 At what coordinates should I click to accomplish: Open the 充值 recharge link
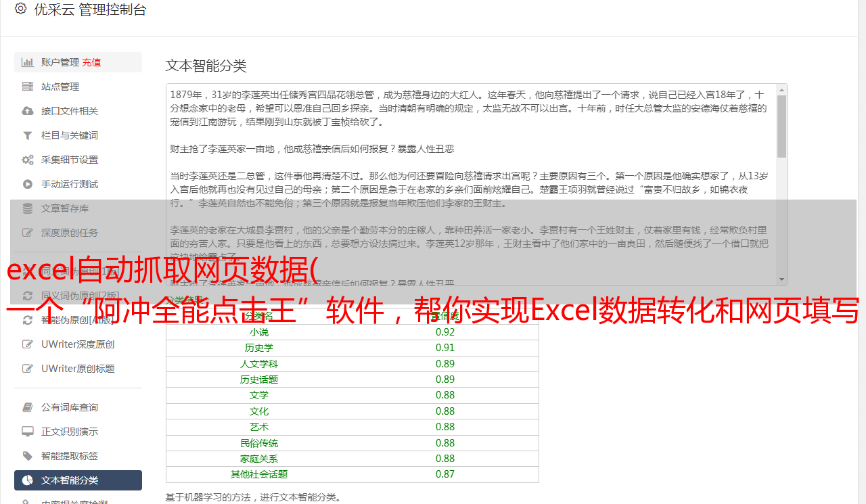91,62
